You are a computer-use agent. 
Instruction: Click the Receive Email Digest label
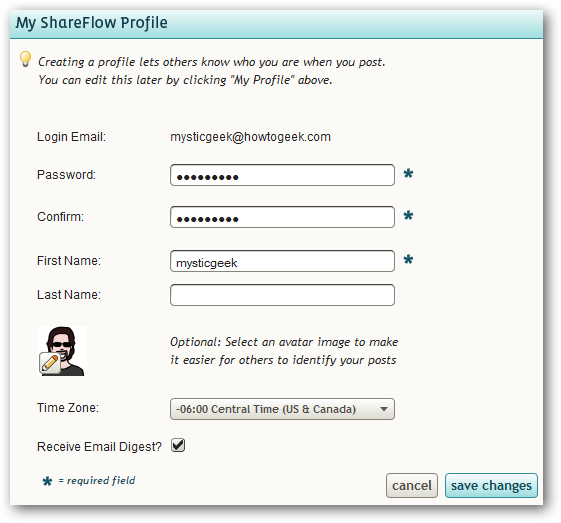[x=99, y=447]
